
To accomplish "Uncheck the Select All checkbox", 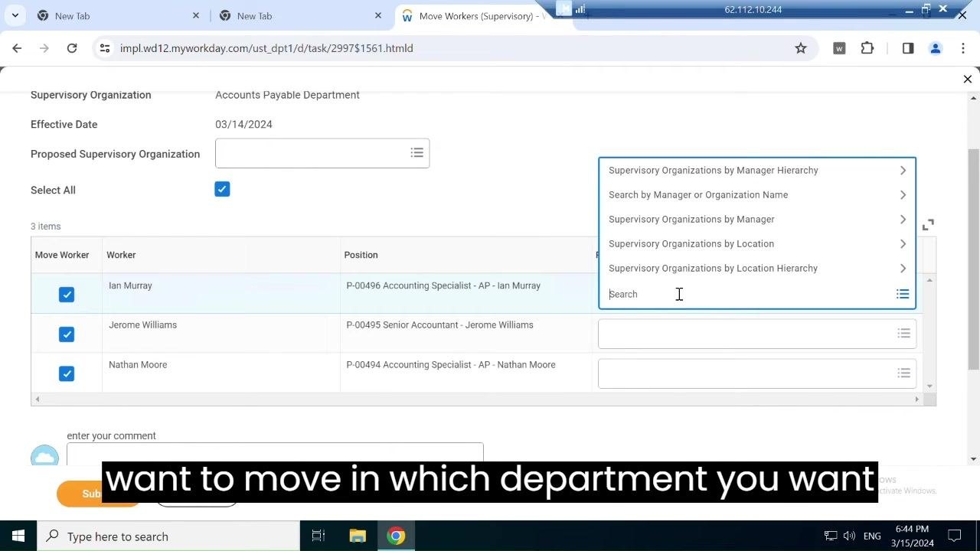I will click(222, 189).
